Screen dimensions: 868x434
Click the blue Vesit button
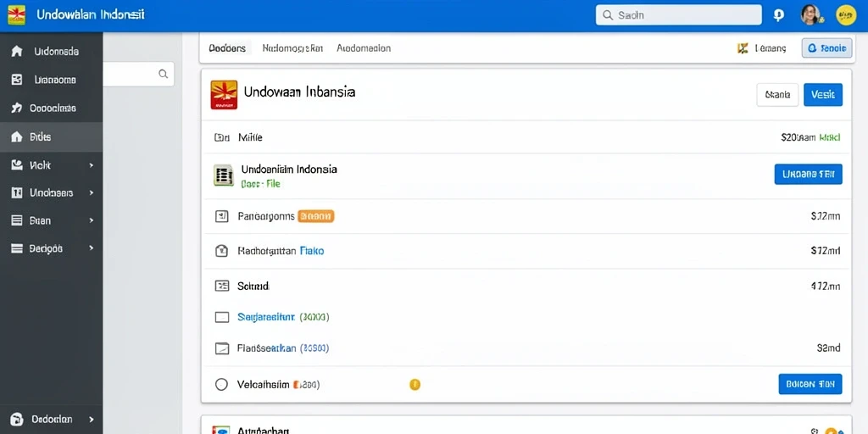pyautogui.click(x=822, y=95)
